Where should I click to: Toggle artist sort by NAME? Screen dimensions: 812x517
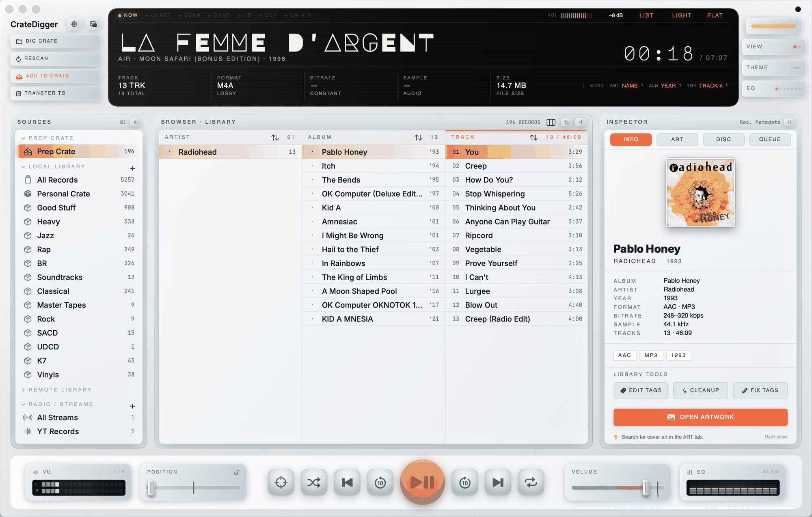pyautogui.click(x=632, y=86)
